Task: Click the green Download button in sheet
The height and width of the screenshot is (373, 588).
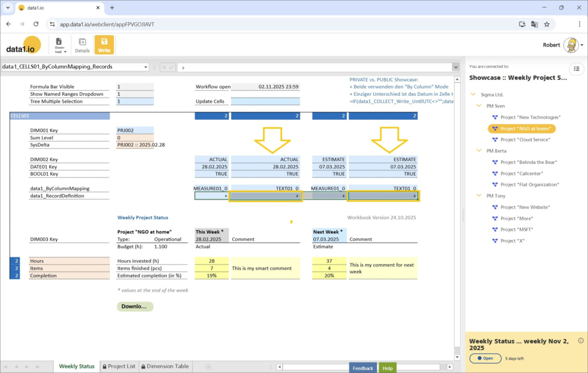Action: [135, 306]
